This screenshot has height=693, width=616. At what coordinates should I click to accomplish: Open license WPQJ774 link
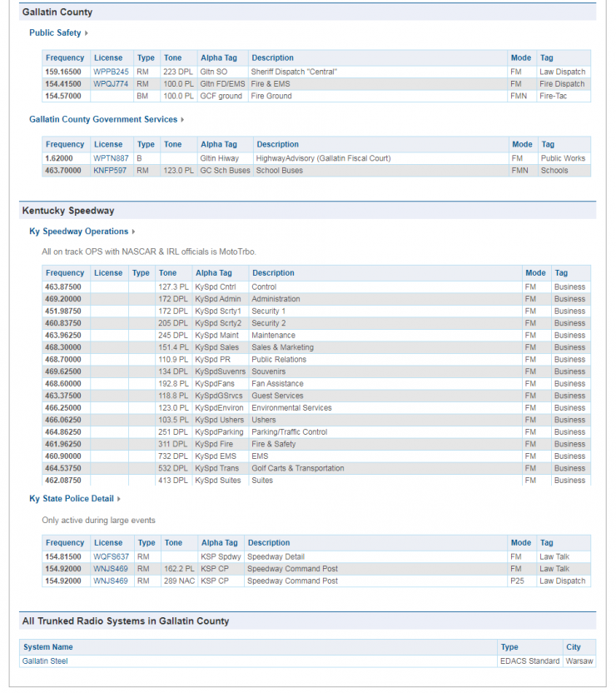click(x=111, y=84)
